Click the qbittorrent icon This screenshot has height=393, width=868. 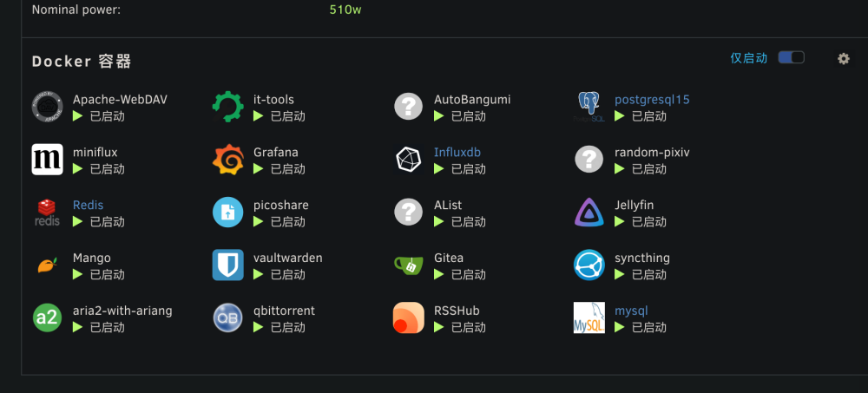point(228,318)
